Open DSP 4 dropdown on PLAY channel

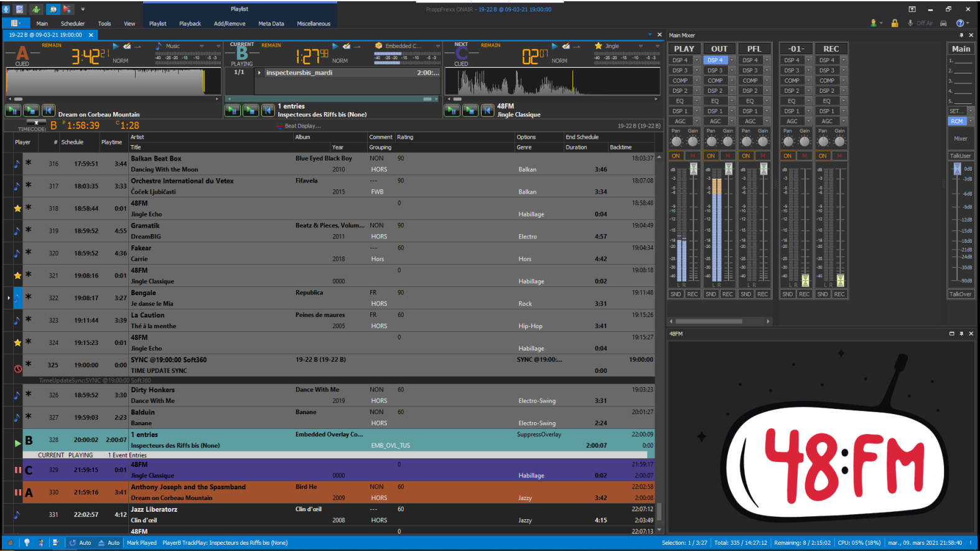click(x=696, y=60)
